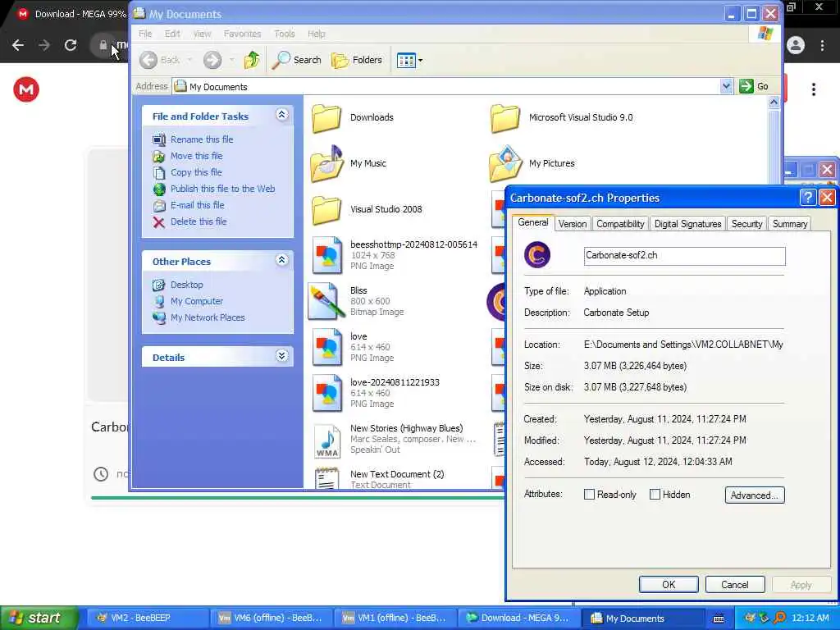Open My Computer from Other Places
Screen dimensions: 840x630
[x=197, y=301]
